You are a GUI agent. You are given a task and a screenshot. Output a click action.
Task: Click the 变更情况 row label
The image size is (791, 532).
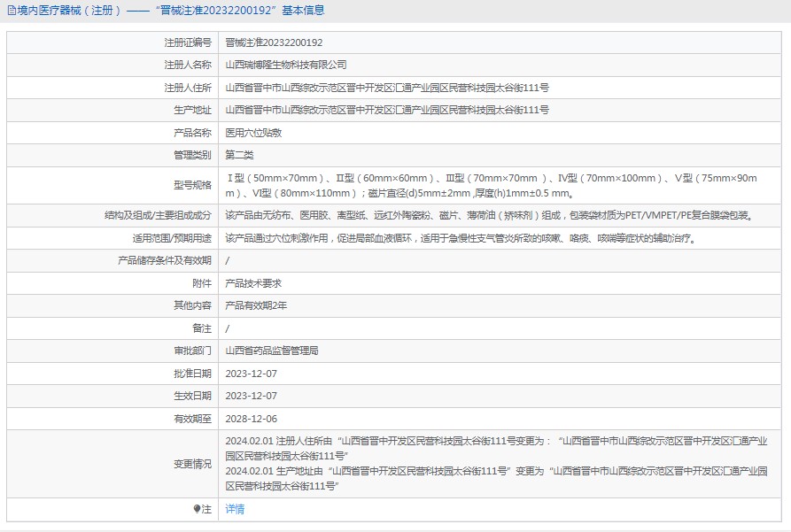coord(192,464)
